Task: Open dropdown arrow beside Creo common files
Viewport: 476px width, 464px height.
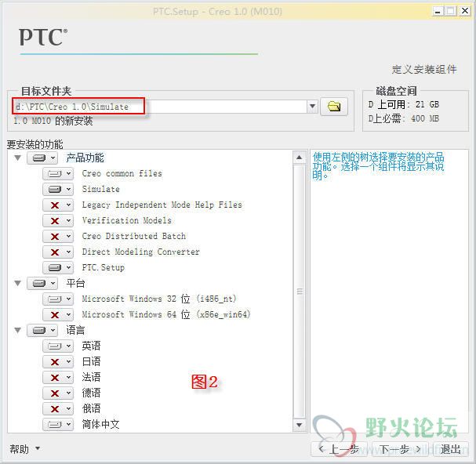Action: (x=68, y=174)
